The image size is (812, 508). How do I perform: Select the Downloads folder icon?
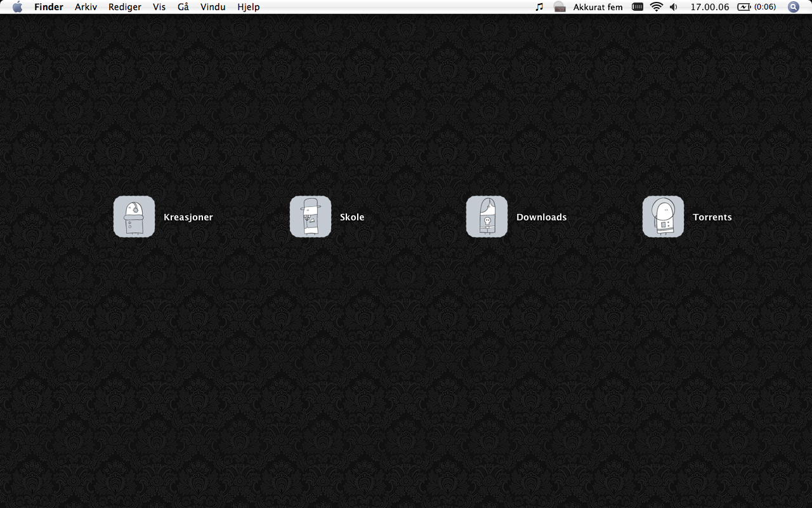click(487, 217)
